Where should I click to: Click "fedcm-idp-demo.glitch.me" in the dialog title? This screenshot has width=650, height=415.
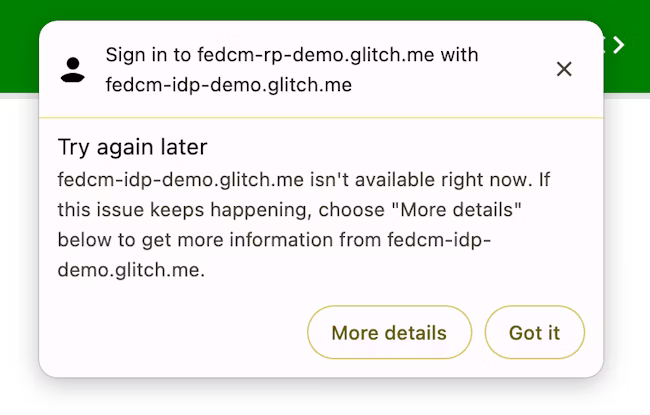click(x=228, y=85)
